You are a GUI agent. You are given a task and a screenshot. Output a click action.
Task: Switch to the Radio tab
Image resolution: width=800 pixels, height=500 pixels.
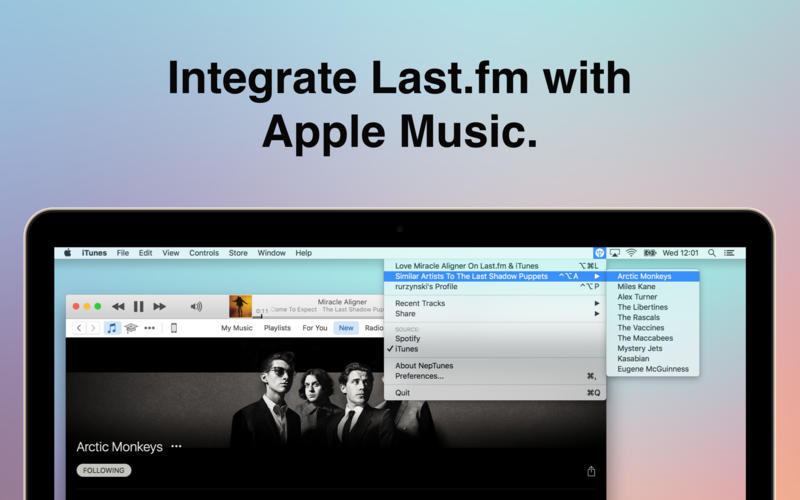coord(374,328)
